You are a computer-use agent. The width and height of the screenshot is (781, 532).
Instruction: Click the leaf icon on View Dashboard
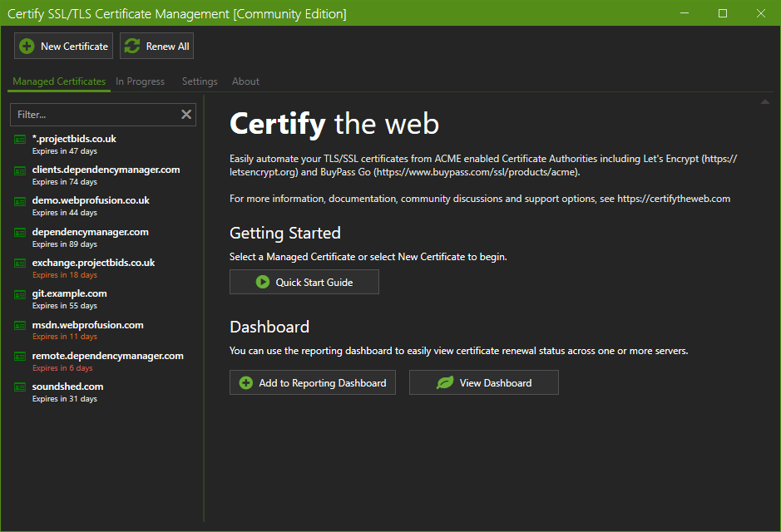pos(445,383)
